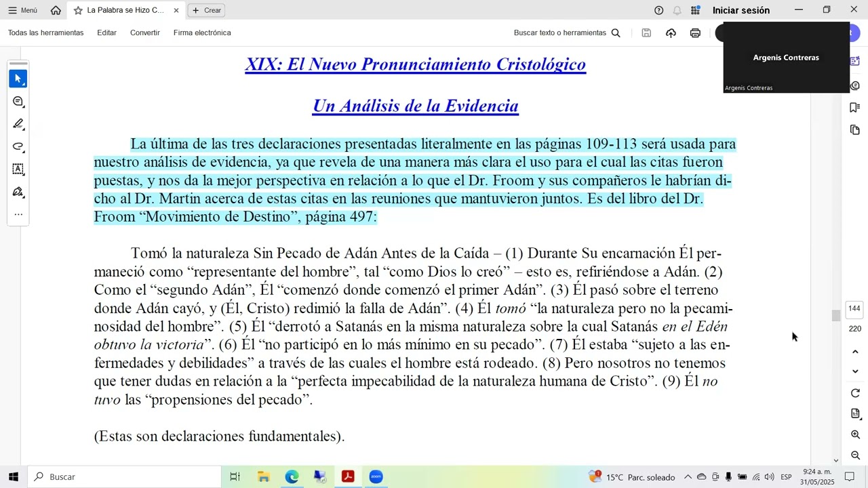Open the weather widget 15°C Parc. soleado
The image size is (868, 488).
click(x=632, y=477)
